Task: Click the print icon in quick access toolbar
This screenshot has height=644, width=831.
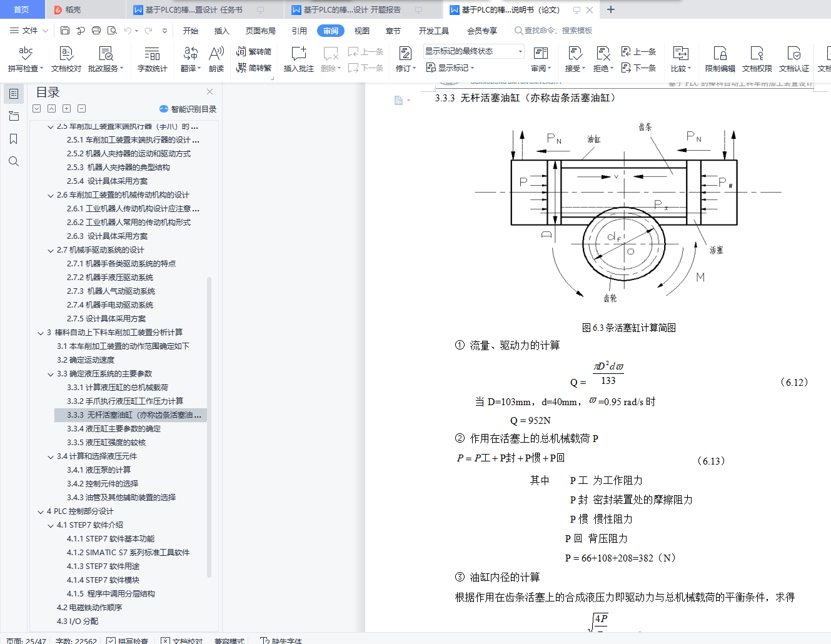Action: [96, 30]
